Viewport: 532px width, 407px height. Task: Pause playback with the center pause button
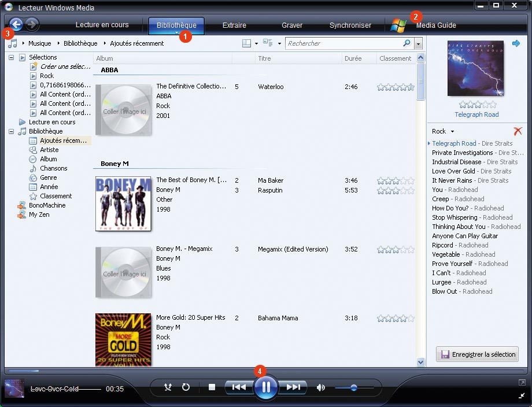click(x=266, y=387)
